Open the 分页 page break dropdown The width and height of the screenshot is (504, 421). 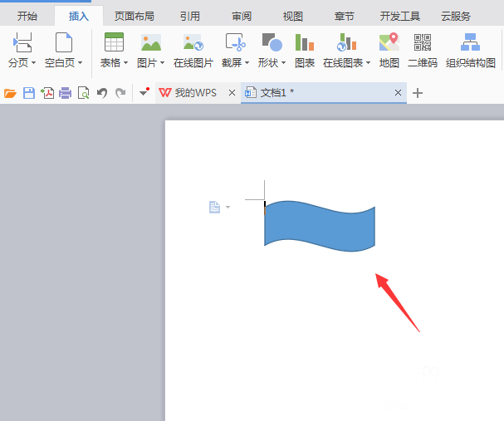tap(34, 62)
